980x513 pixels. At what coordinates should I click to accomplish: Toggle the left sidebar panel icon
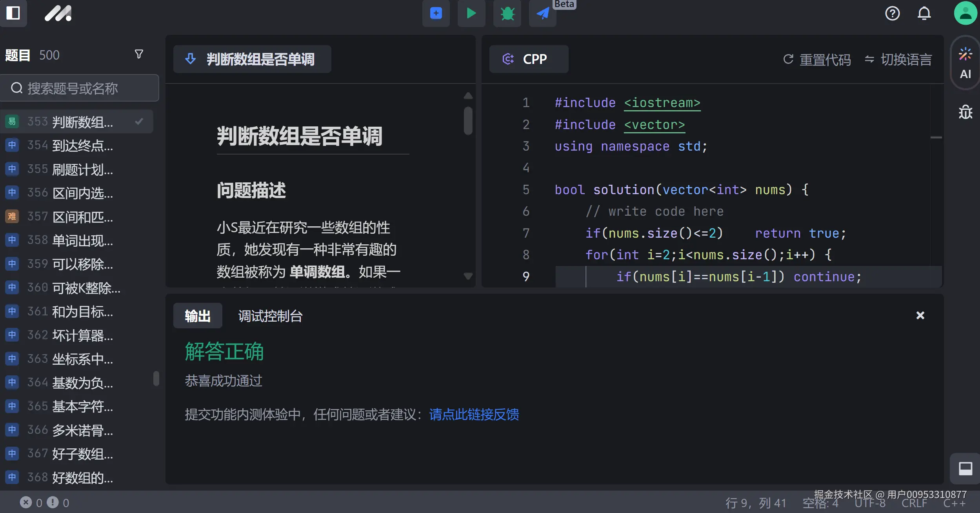click(x=13, y=13)
